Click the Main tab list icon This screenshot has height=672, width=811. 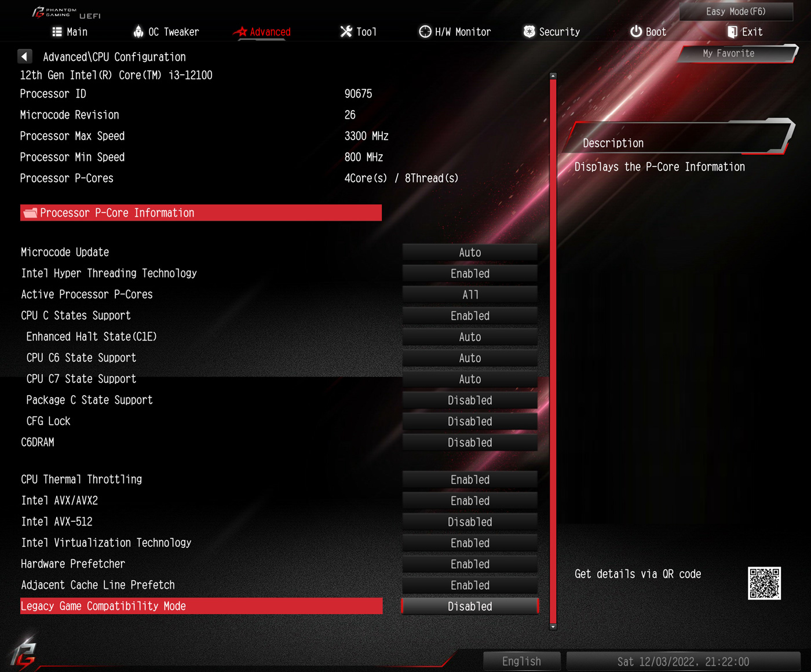click(57, 32)
